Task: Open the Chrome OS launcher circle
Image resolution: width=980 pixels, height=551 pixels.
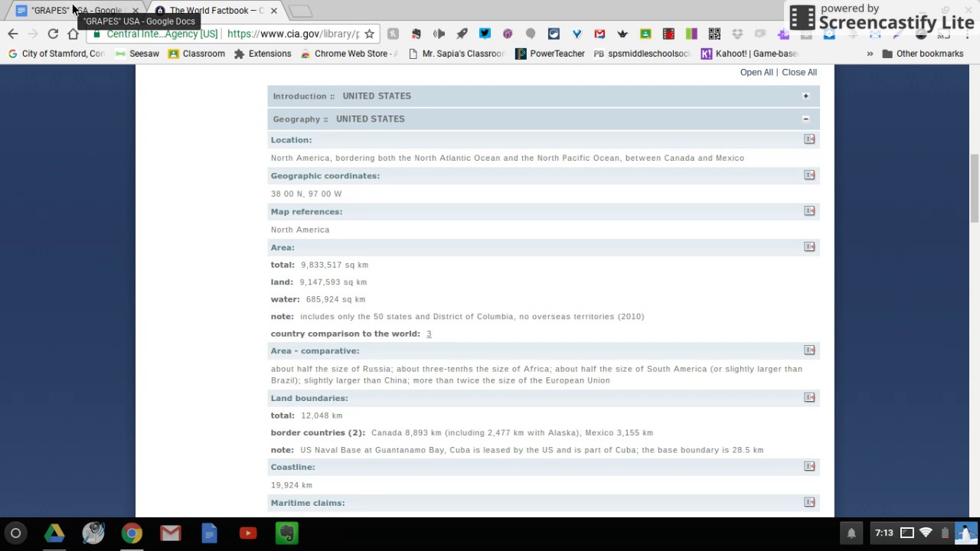Action: (x=15, y=533)
